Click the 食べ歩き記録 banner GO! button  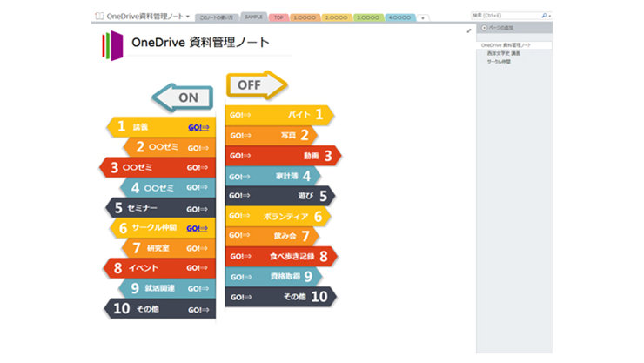click(239, 256)
